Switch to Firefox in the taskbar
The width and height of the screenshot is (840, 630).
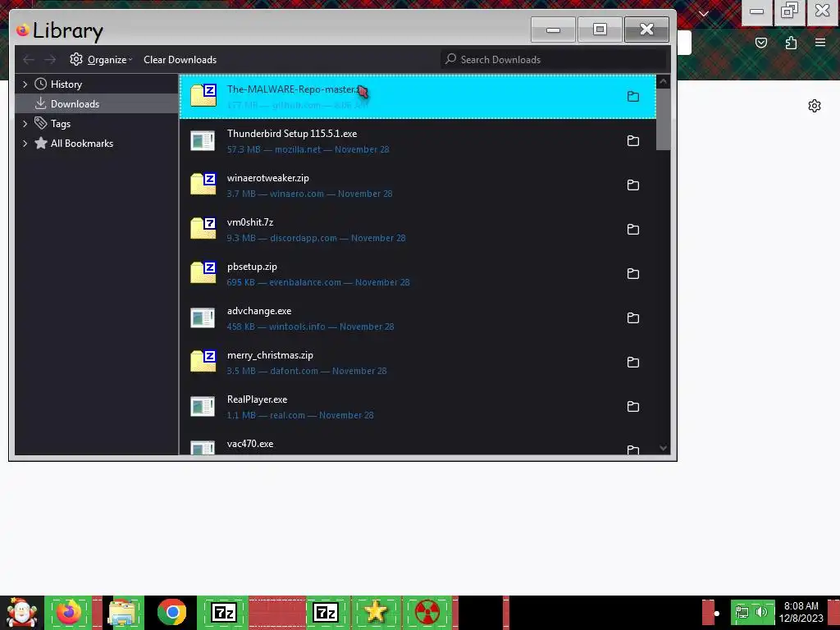(x=69, y=613)
